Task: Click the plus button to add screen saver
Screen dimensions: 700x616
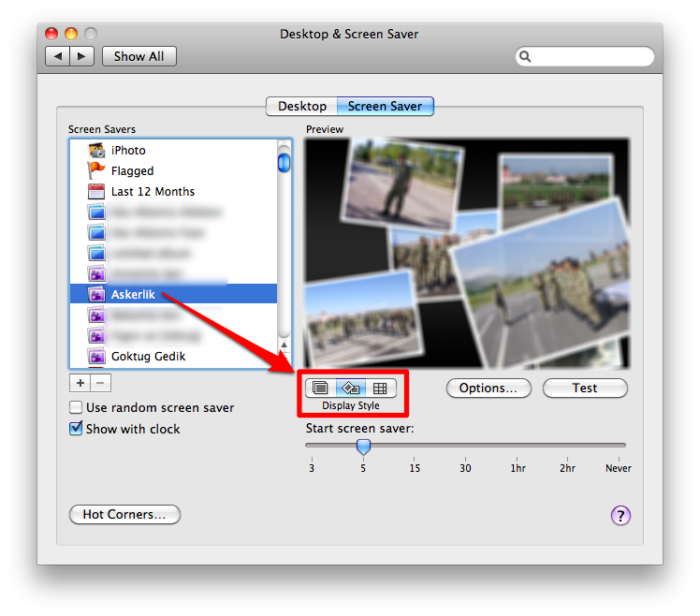Action: [x=80, y=382]
